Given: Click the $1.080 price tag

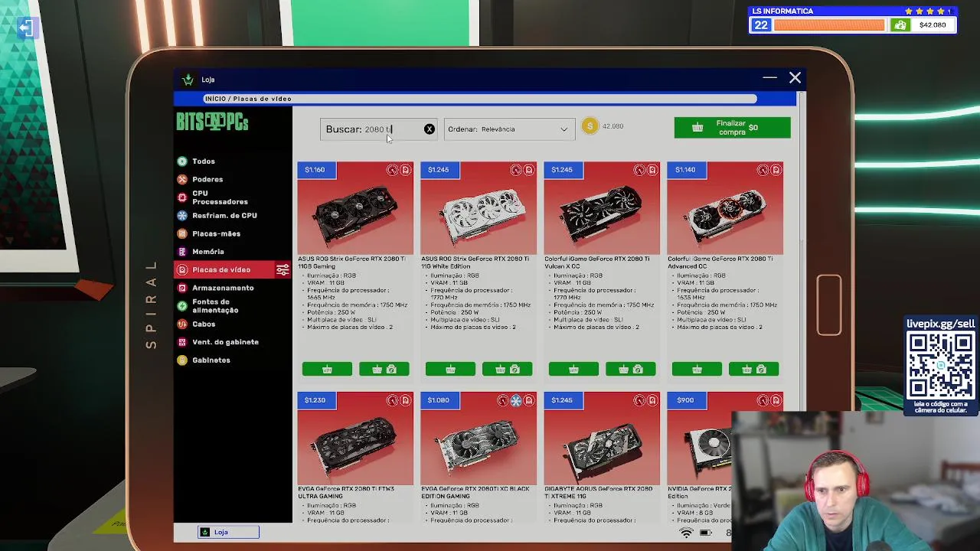Looking at the screenshot, I should (x=439, y=400).
